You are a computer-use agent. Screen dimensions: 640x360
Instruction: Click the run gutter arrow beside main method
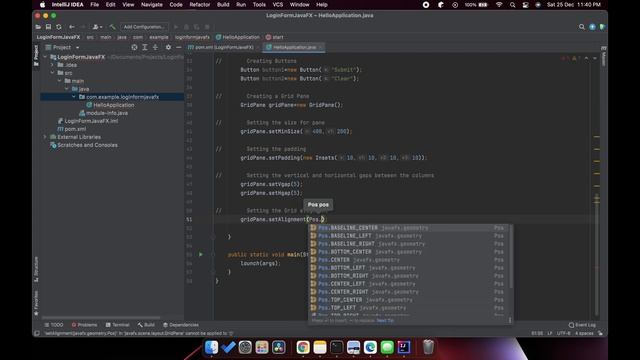tap(200, 254)
